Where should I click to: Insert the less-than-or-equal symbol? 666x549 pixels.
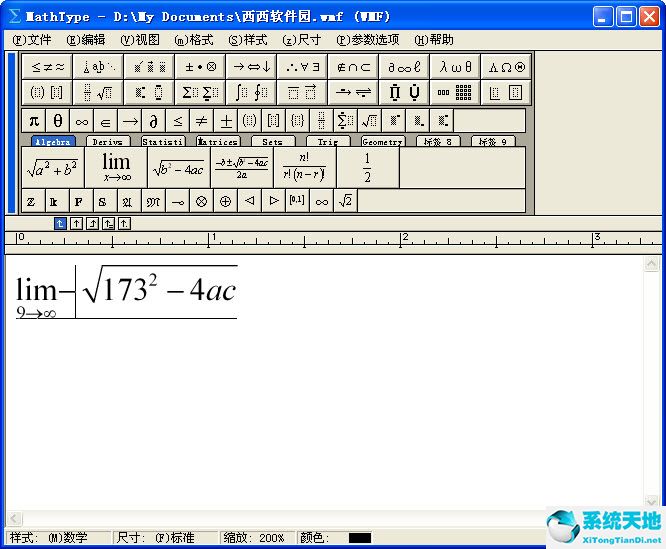click(178, 121)
